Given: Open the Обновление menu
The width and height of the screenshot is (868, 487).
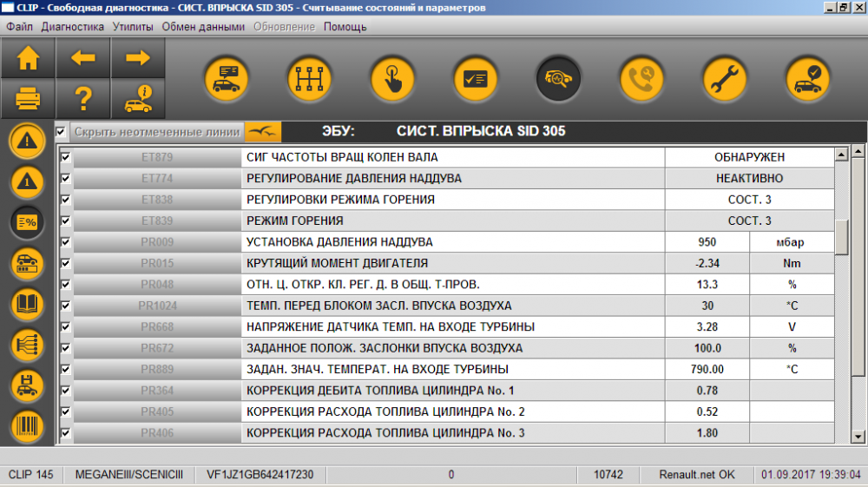Looking at the screenshot, I should tap(284, 27).
